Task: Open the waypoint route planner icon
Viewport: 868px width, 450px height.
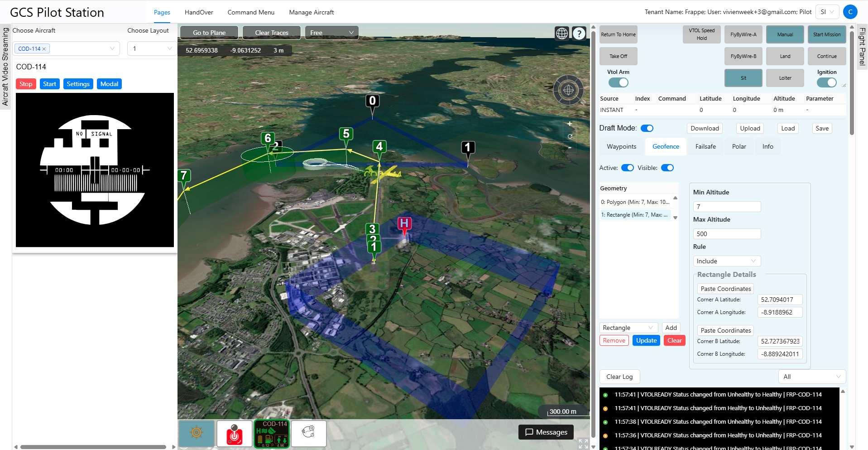Action: point(308,433)
